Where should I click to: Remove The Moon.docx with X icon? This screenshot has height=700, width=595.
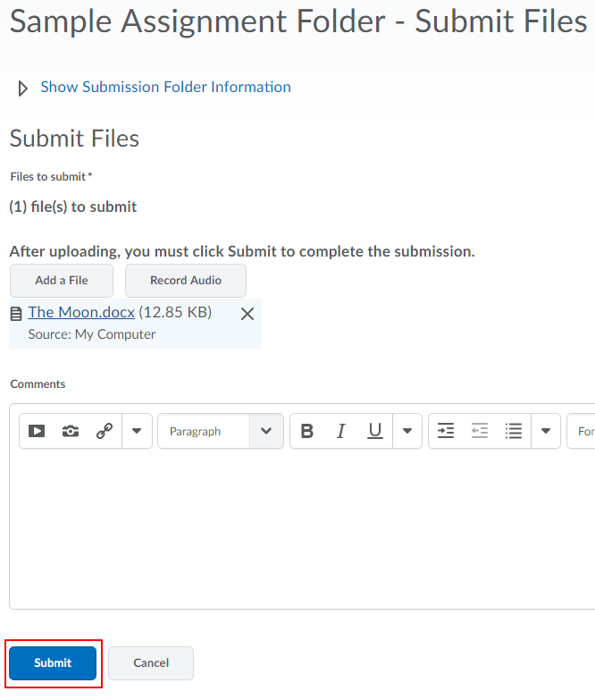point(247,314)
